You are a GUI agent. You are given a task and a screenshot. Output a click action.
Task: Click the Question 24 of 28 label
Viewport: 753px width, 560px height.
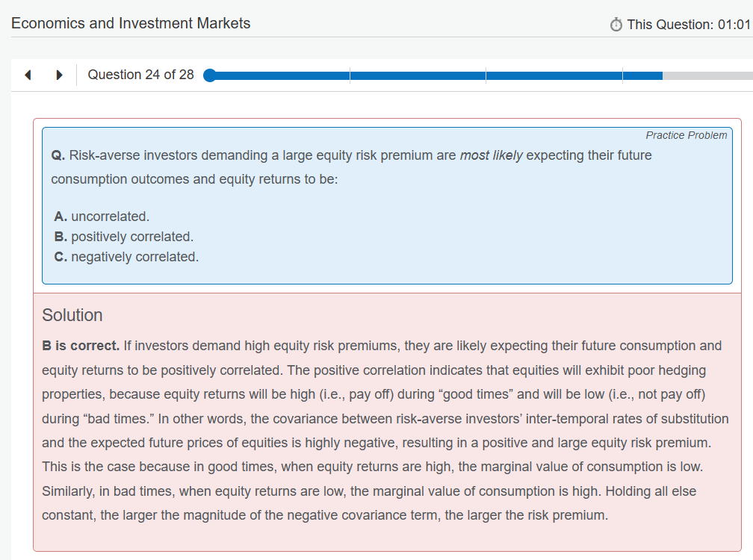[140, 75]
